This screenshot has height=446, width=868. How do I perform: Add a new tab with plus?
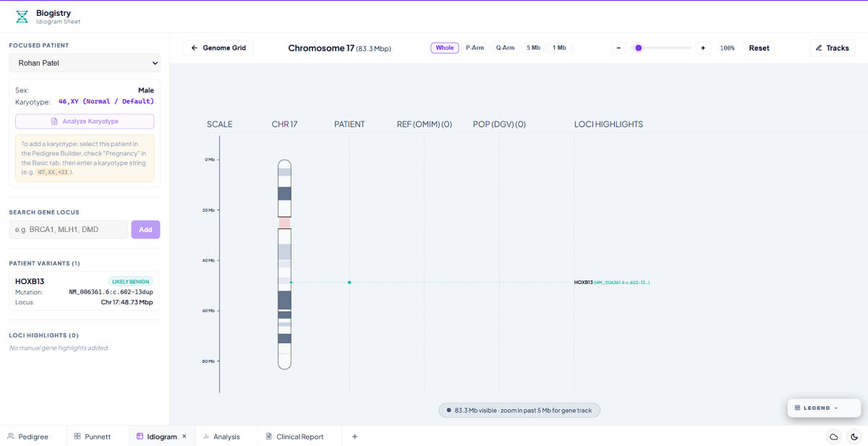pos(354,437)
